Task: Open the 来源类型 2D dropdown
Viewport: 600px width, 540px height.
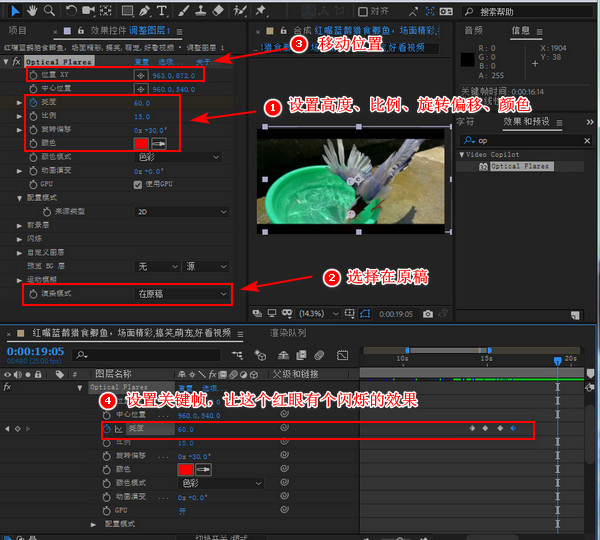Action: point(182,212)
